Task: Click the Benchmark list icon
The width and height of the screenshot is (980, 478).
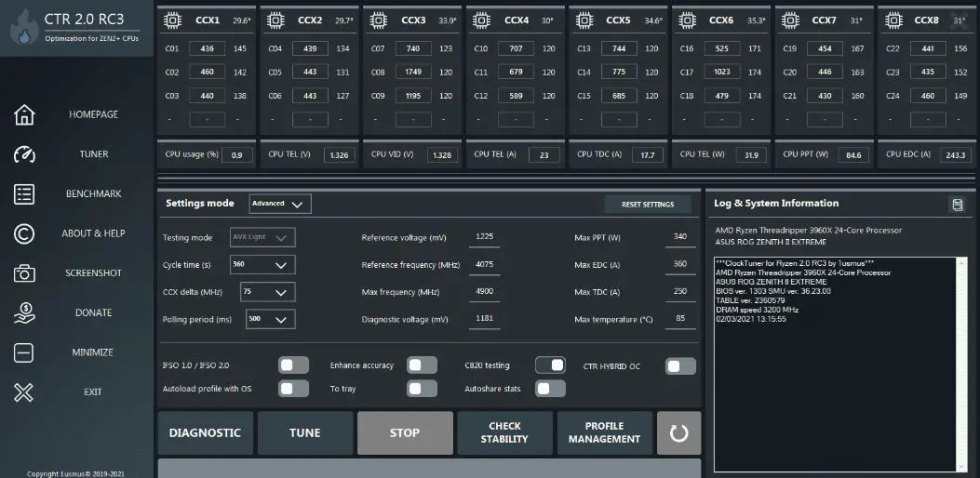Action: [24, 193]
